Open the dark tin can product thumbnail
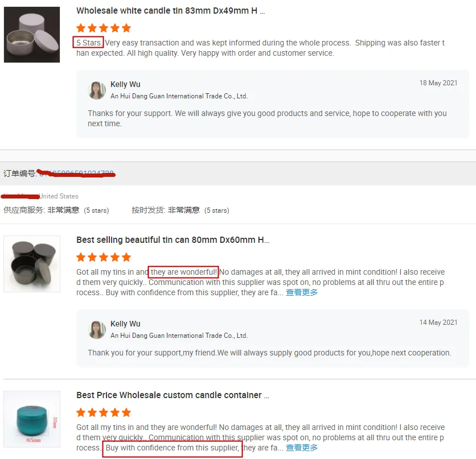 pyautogui.click(x=32, y=264)
